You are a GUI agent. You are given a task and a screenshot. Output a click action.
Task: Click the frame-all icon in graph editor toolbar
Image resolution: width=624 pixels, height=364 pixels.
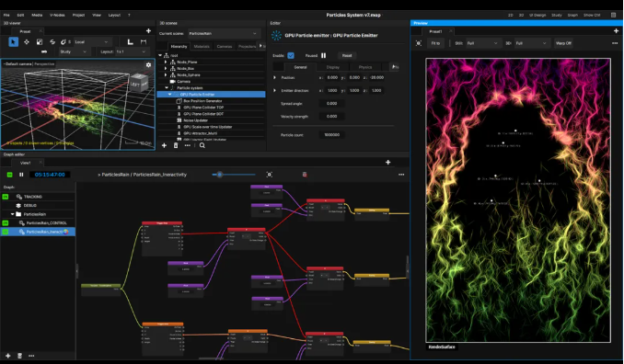270,175
